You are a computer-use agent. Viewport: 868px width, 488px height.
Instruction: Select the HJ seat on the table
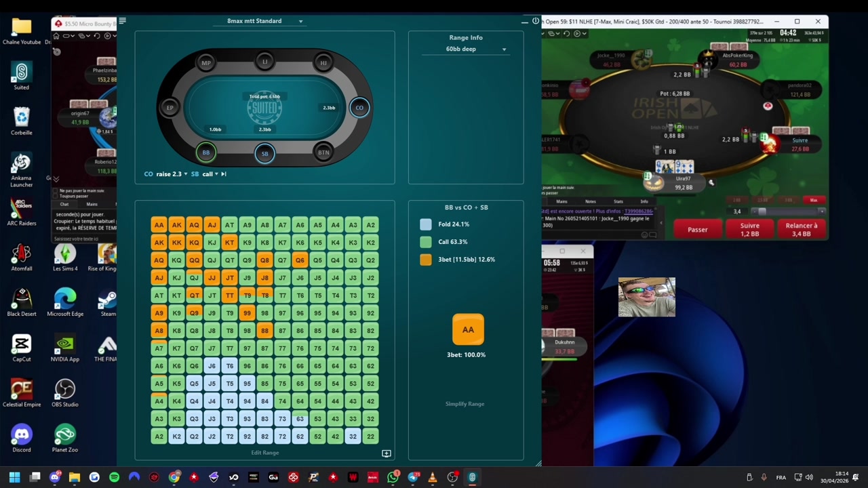(x=323, y=63)
